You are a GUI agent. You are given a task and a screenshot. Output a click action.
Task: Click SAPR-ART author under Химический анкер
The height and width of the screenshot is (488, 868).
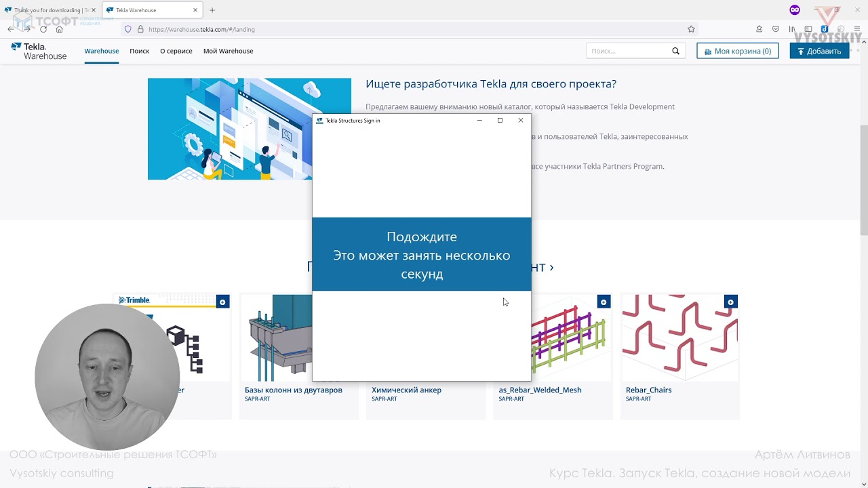384,399
